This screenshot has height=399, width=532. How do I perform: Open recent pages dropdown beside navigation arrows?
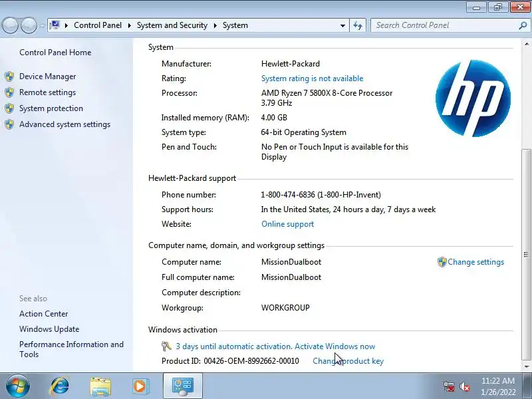click(42, 25)
